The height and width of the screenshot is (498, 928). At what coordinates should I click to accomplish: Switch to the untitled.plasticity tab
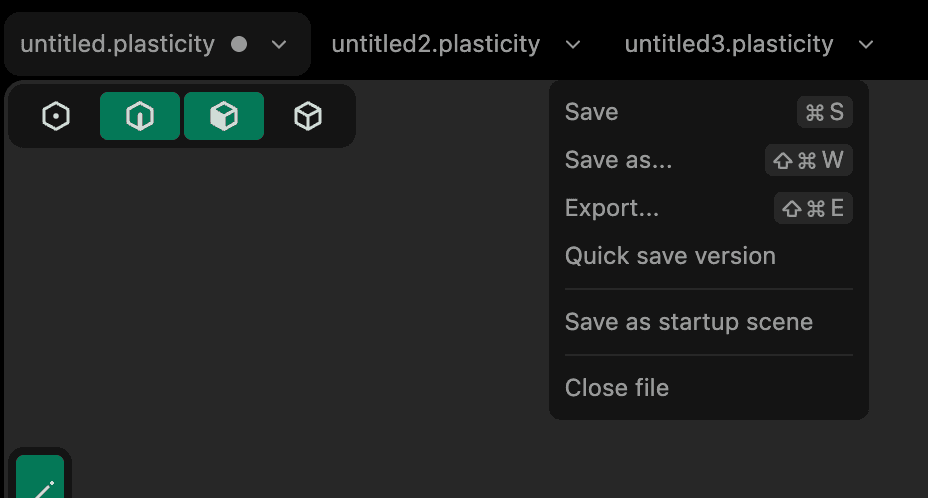tap(117, 44)
